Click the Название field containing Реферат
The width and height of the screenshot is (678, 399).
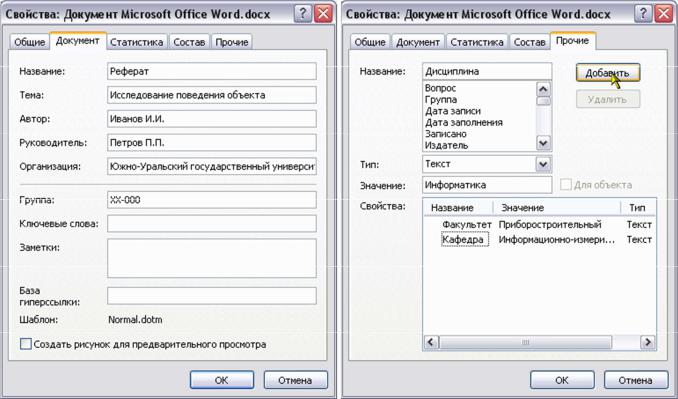(x=212, y=71)
